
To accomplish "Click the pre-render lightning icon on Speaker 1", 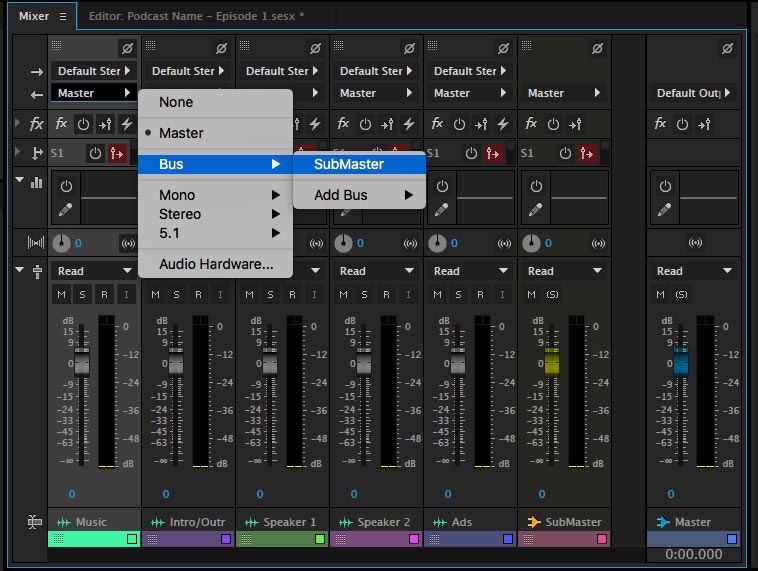I will pyautogui.click(x=315, y=124).
